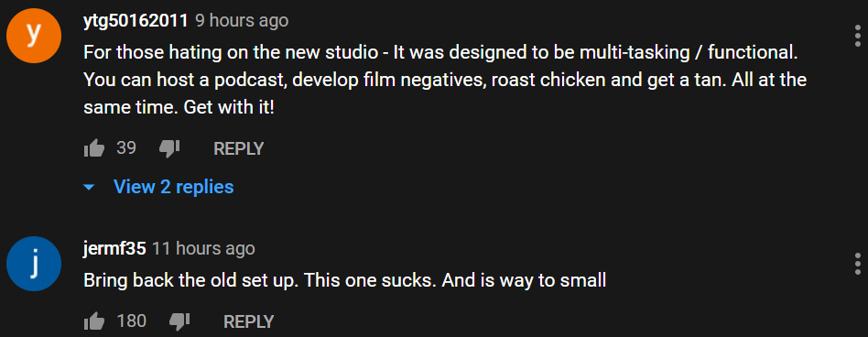This screenshot has height=337, width=868.
Task: Like the comment by ytg50162011
Action: [x=94, y=148]
